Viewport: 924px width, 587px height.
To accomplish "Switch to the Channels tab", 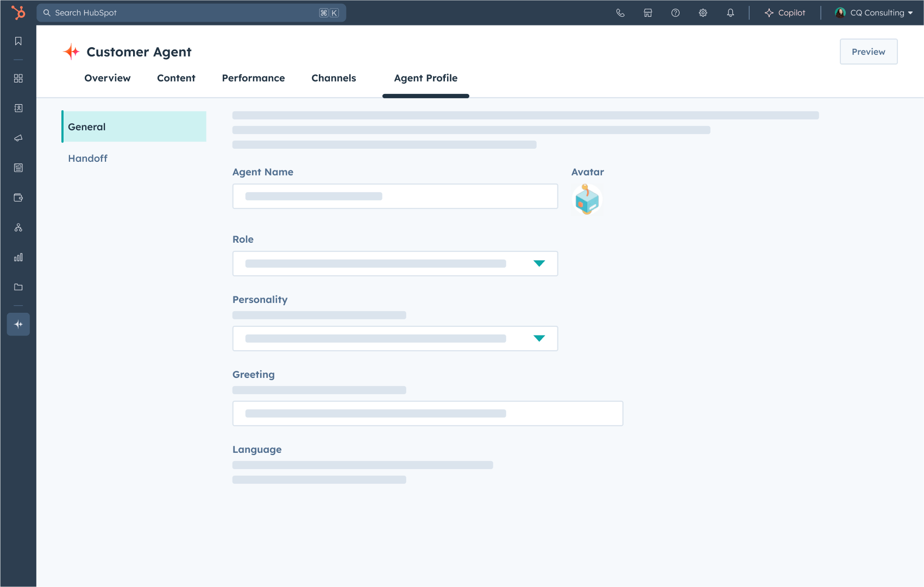I will coord(334,78).
